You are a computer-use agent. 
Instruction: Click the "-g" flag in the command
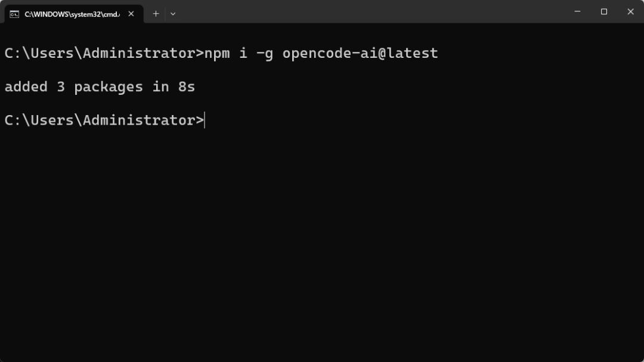point(265,53)
